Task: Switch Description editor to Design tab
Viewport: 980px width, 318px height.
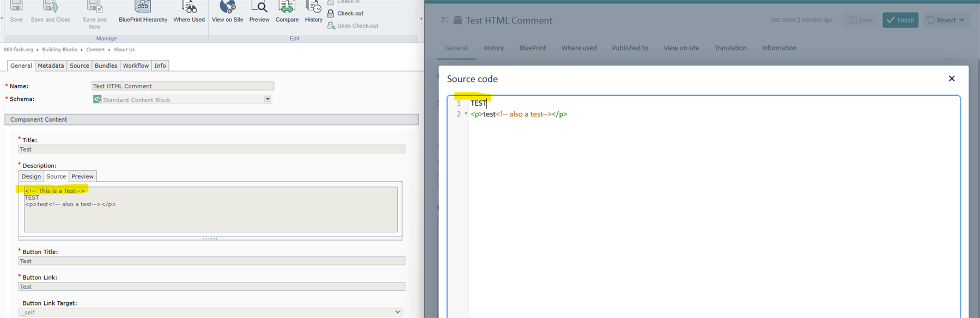Action: coord(31,176)
